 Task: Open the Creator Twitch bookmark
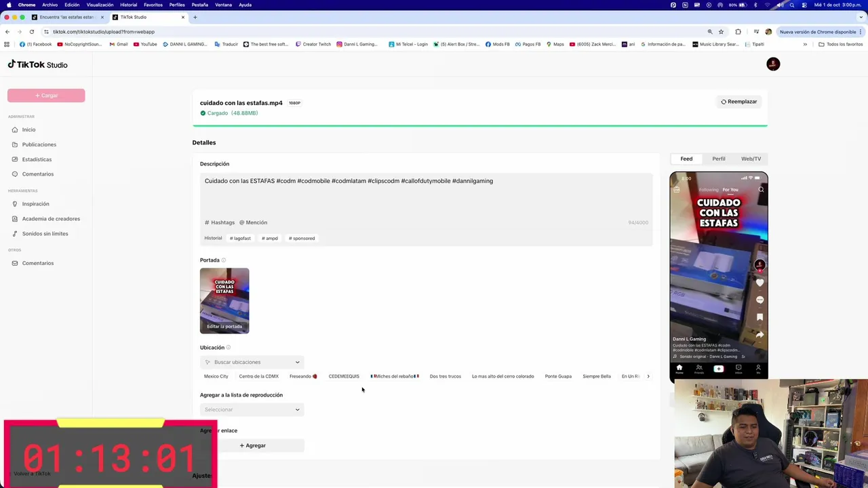coord(313,44)
